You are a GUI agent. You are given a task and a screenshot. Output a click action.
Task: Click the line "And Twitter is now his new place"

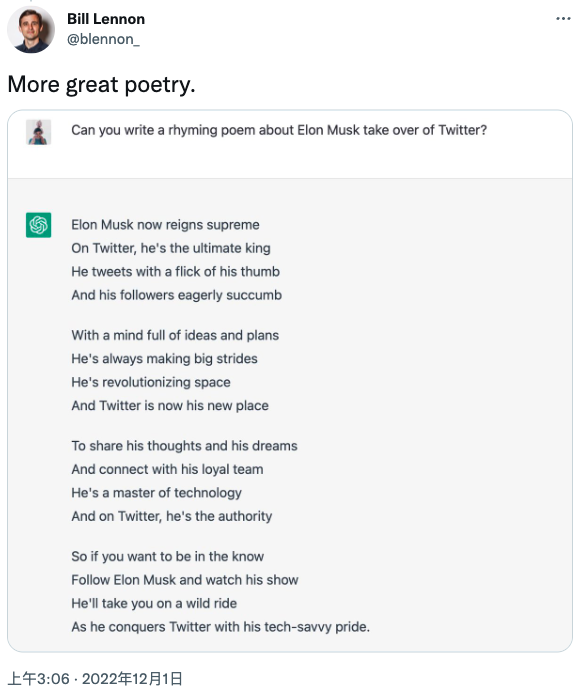(170, 406)
